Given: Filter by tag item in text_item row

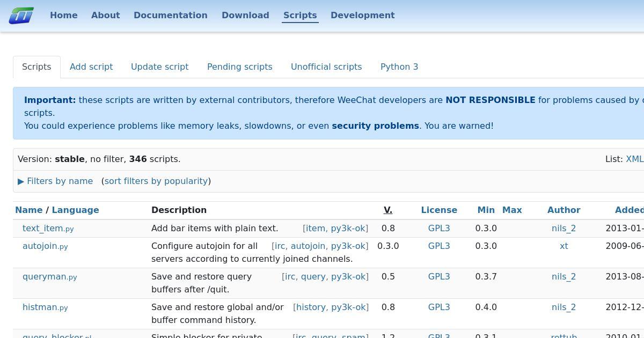Looking at the screenshot, I should click(x=316, y=229).
